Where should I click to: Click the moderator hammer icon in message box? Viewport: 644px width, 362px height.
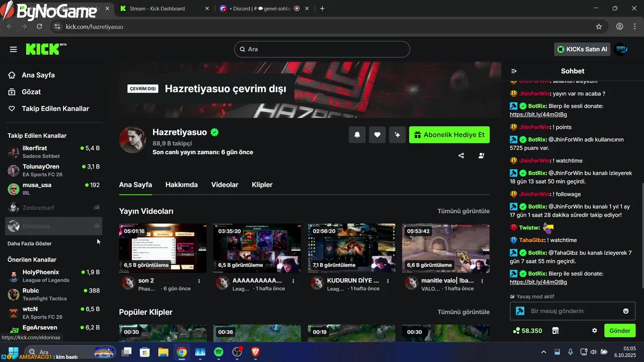click(x=520, y=311)
